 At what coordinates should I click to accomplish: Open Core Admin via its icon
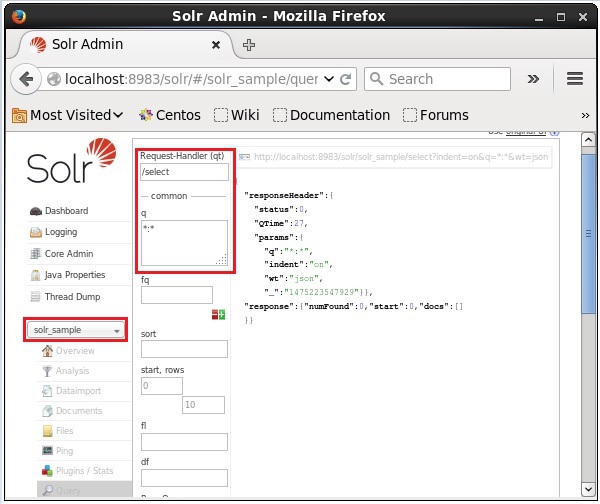[36, 254]
